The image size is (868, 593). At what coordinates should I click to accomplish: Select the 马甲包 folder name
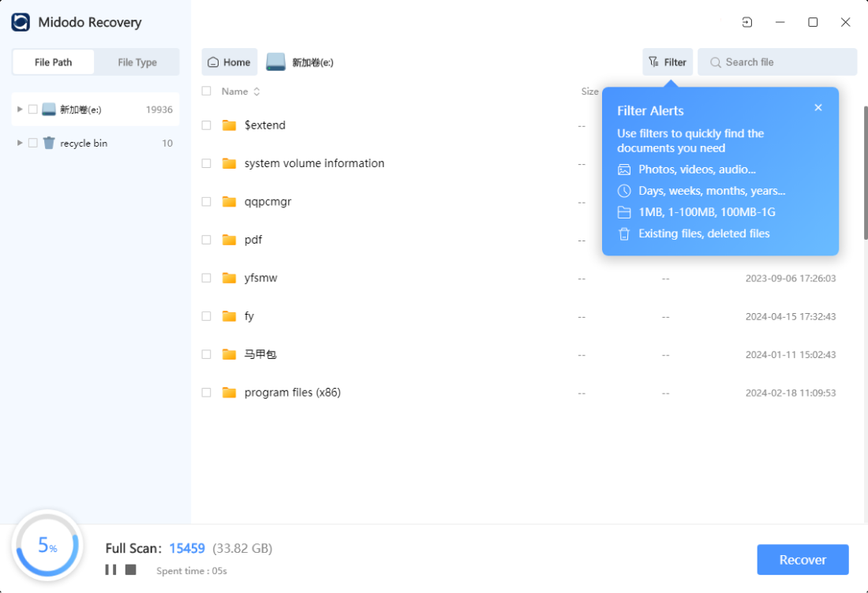pyautogui.click(x=260, y=355)
